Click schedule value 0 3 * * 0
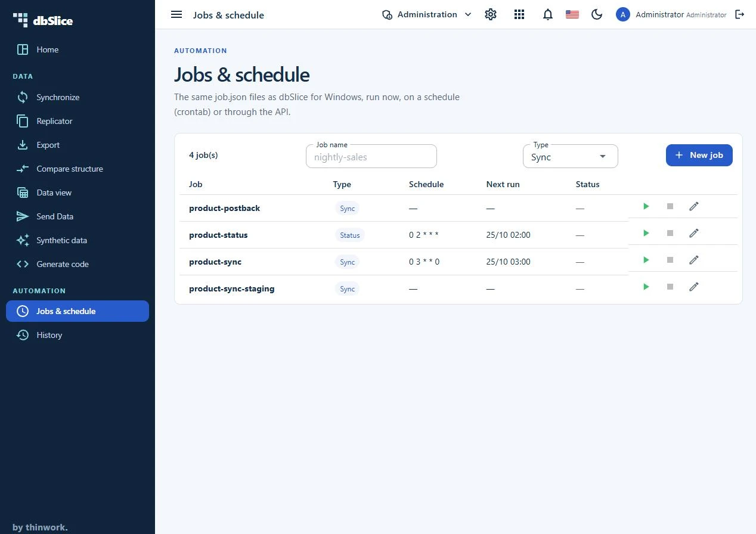The image size is (756, 534). pyautogui.click(x=425, y=262)
